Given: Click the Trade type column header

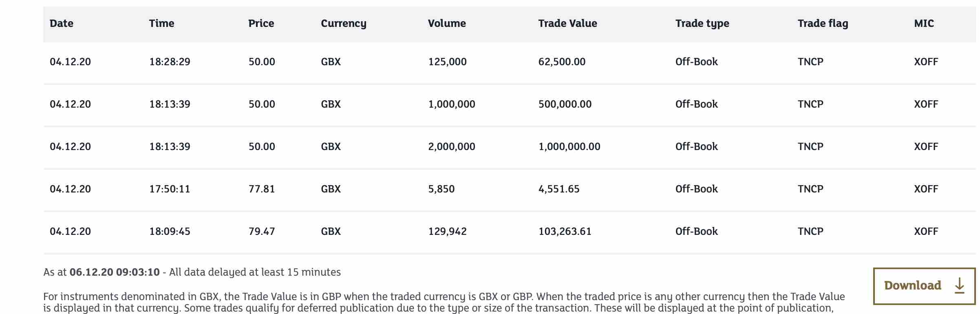Looking at the screenshot, I should [x=702, y=23].
